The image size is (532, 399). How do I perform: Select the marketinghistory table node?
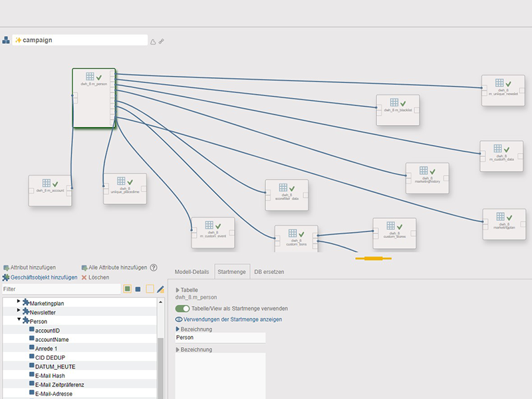(428, 178)
